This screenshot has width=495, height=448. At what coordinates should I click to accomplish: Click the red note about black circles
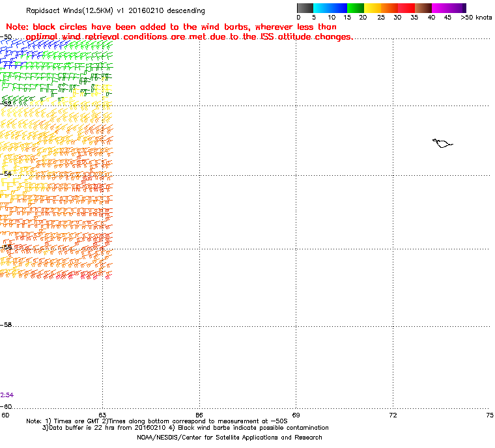point(179,32)
